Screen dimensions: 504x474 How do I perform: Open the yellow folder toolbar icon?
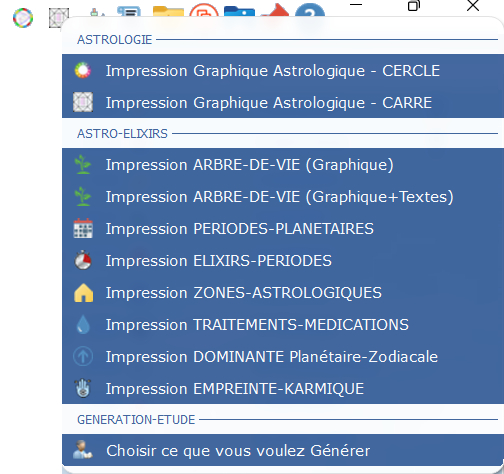(168, 10)
